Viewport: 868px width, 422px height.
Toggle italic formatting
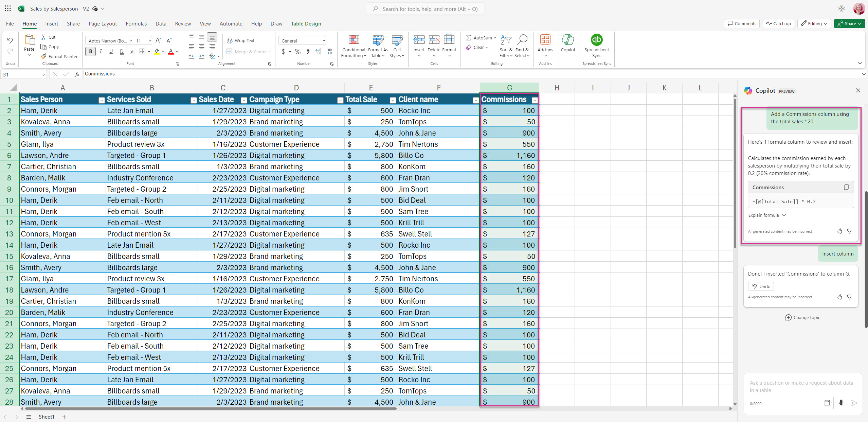(x=101, y=51)
